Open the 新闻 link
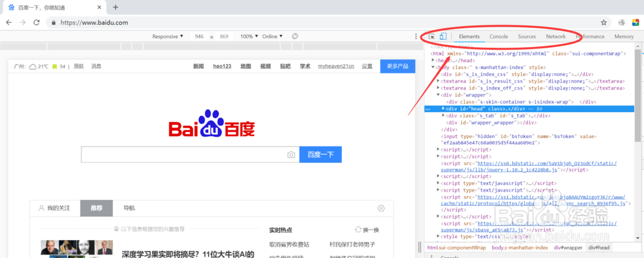 198,66
